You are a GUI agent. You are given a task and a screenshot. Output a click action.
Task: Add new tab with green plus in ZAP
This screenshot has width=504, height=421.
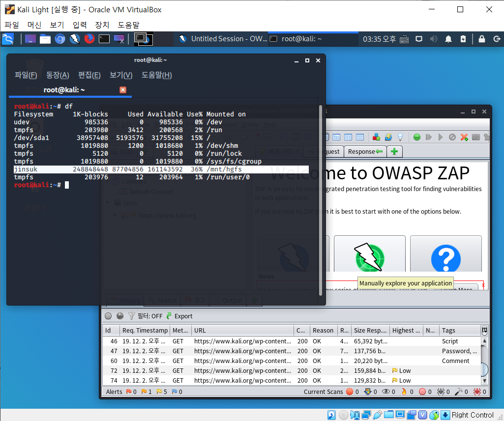[x=394, y=152]
